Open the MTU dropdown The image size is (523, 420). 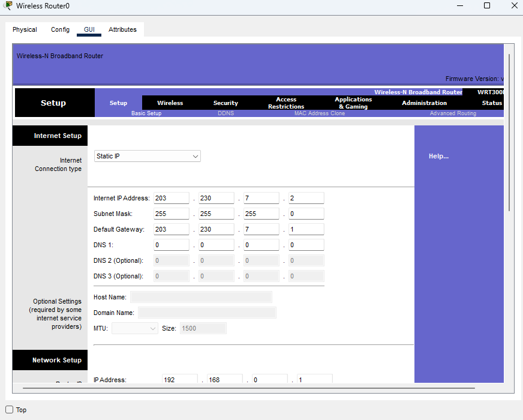135,328
